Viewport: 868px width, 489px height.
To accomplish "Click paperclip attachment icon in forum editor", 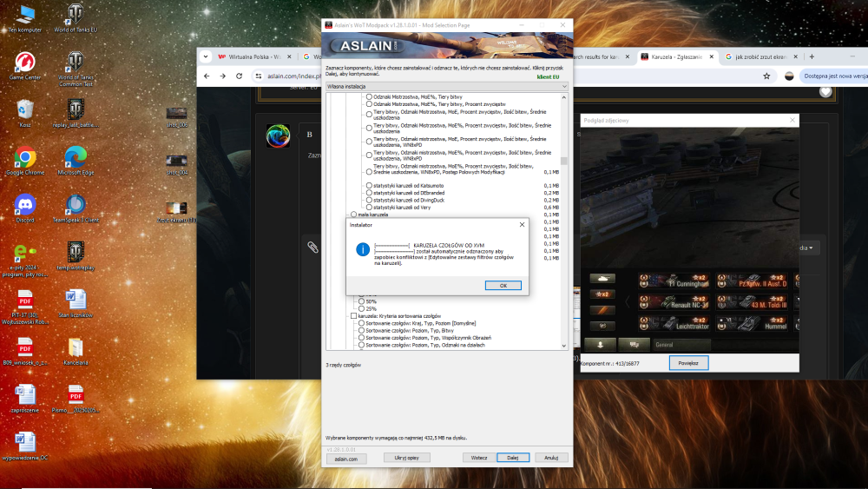I will coord(312,248).
